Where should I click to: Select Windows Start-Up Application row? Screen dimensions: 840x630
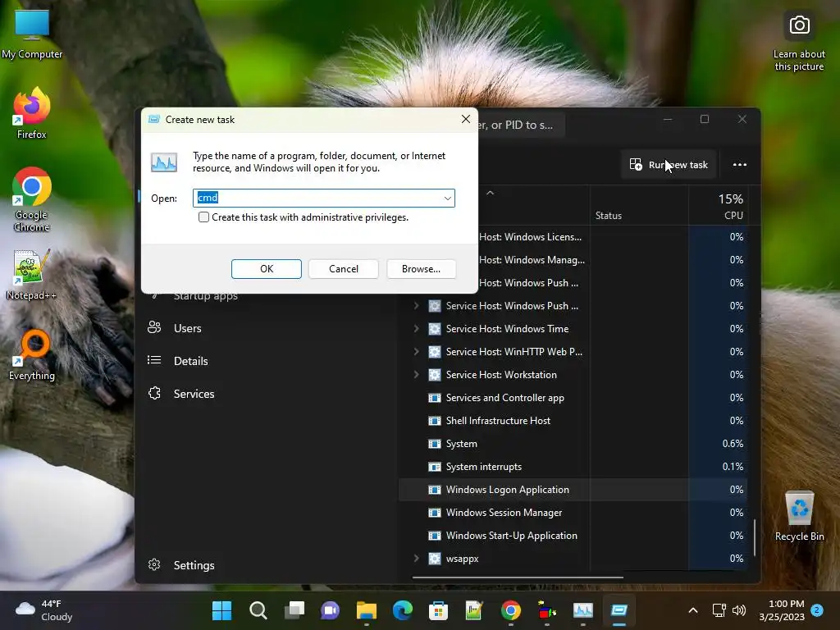pos(573,536)
